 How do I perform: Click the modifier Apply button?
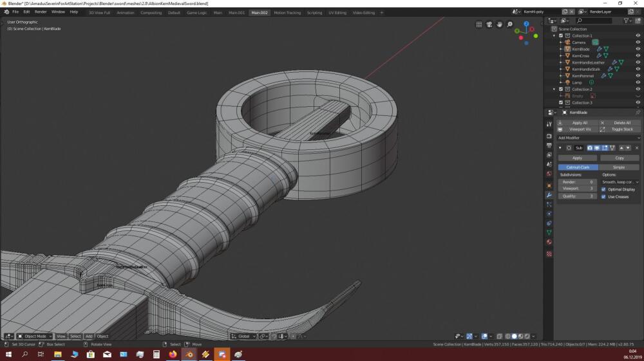pos(578,158)
